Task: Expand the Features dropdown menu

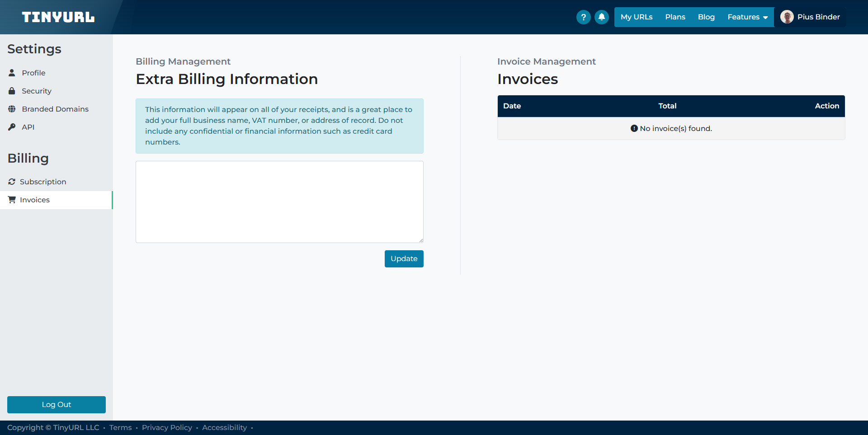Action: point(747,17)
